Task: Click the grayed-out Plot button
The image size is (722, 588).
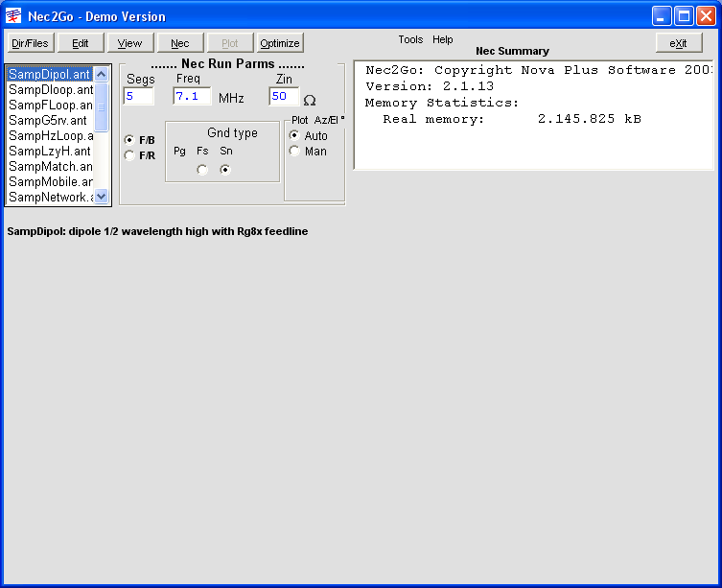Action: pos(230,43)
